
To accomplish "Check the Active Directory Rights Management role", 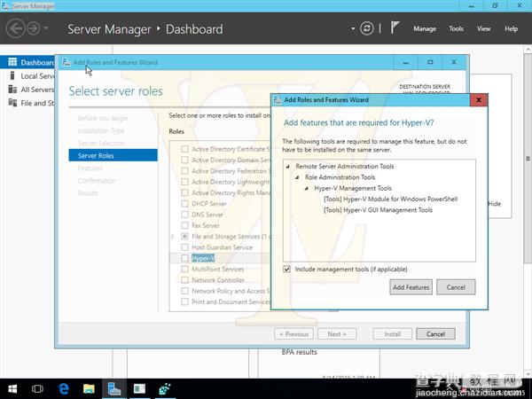I will click(x=185, y=192).
